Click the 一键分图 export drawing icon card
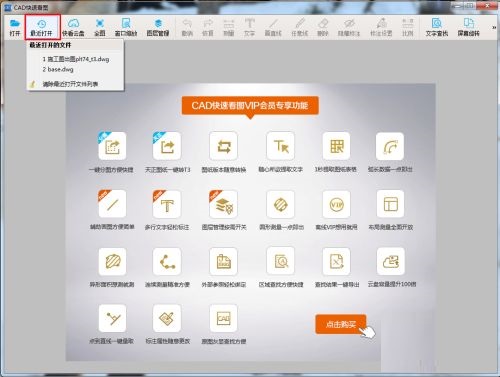500x377 pixels. click(112, 146)
